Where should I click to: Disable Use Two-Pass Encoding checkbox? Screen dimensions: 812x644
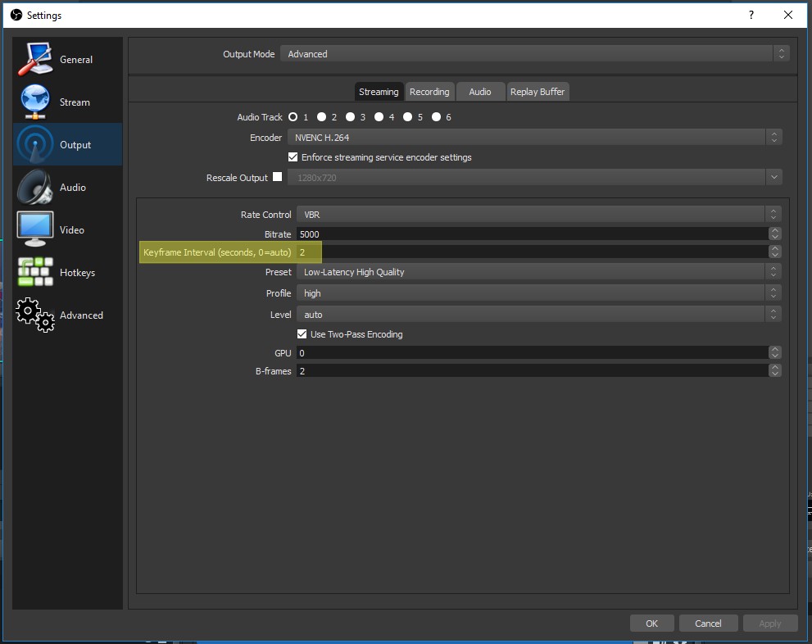point(302,334)
